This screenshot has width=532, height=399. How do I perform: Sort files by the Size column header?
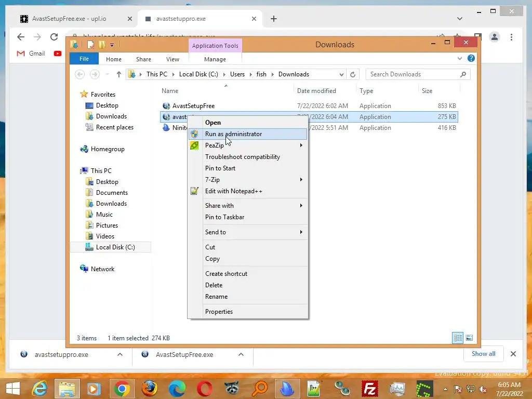(427, 91)
